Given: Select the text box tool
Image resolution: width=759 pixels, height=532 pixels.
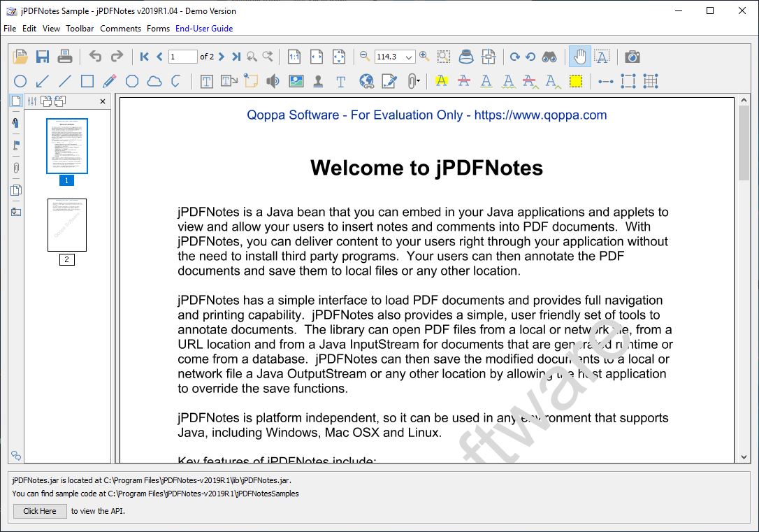Looking at the screenshot, I should point(207,81).
